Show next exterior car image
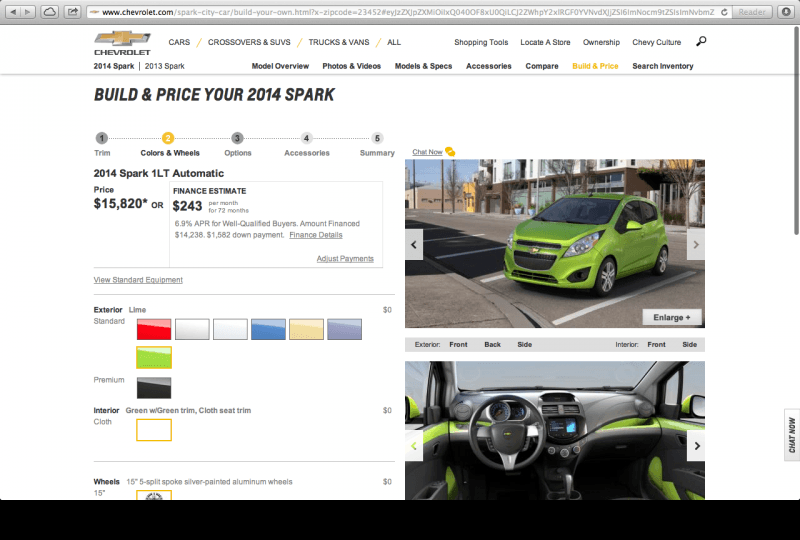 click(x=696, y=244)
